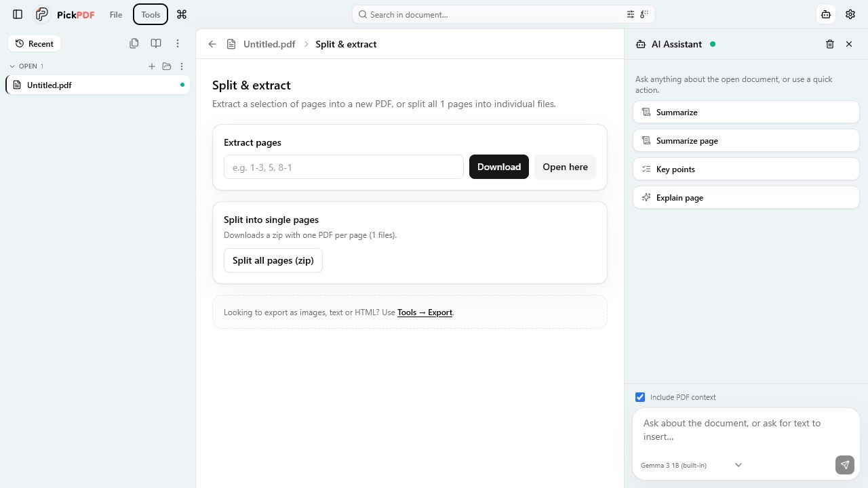The width and height of the screenshot is (868, 488).
Task: Click the Open here button
Action: [565, 167]
